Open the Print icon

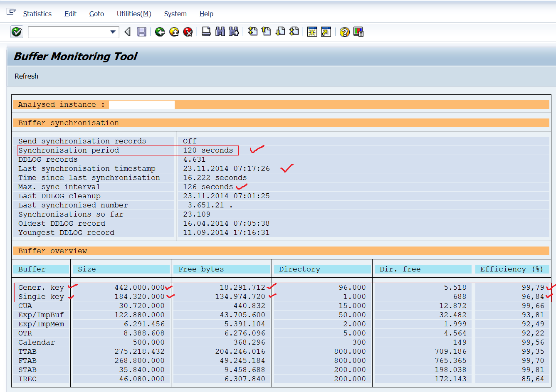coord(205,32)
